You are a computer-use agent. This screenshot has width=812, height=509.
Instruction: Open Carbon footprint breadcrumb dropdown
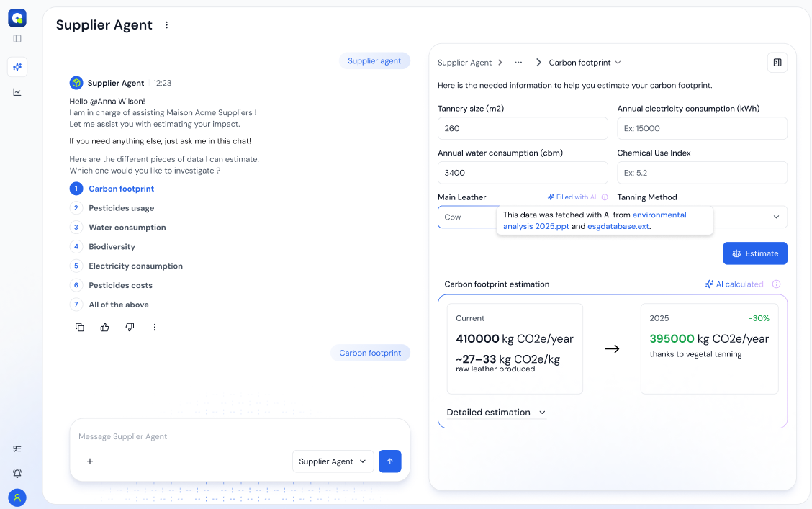[585, 63]
